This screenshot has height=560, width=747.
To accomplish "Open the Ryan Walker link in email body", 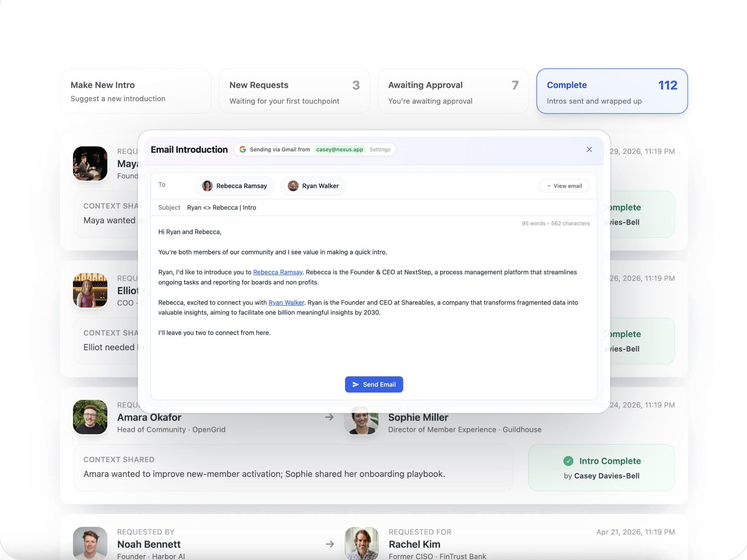I will [286, 303].
